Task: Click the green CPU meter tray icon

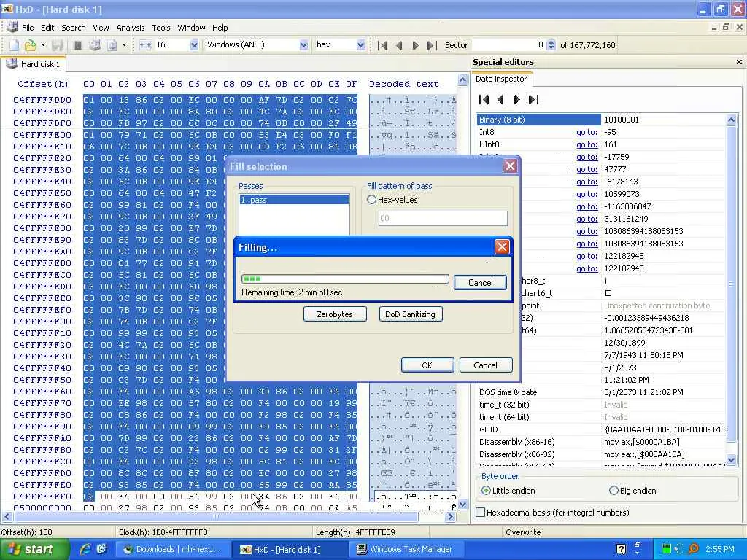Action: 666,549
